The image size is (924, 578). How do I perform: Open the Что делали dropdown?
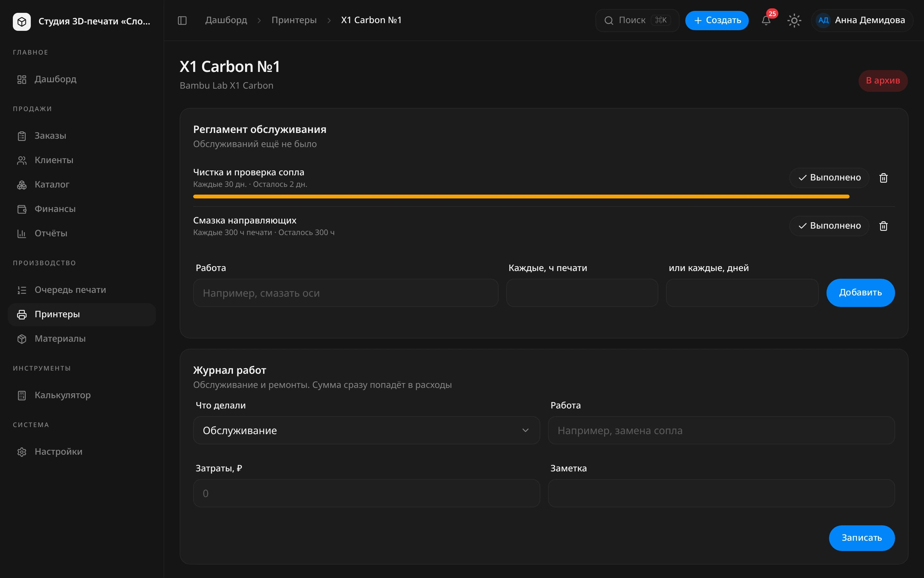tap(366, 430)
